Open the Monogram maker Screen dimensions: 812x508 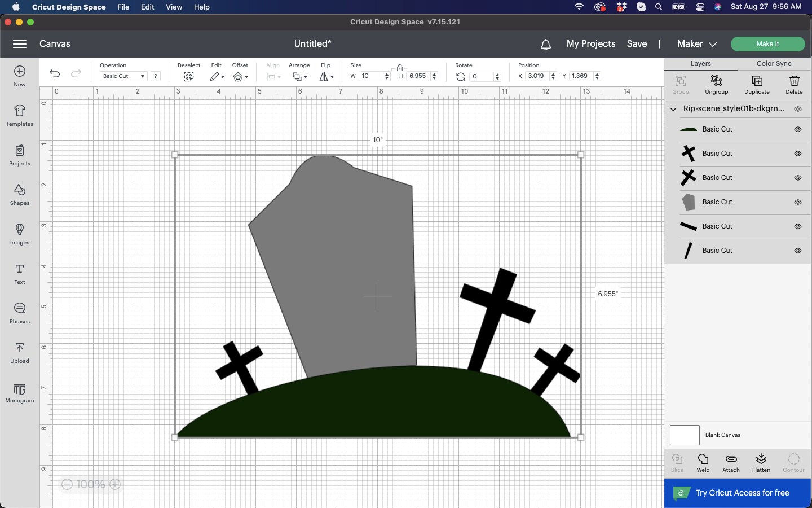(x=19, y=393)
